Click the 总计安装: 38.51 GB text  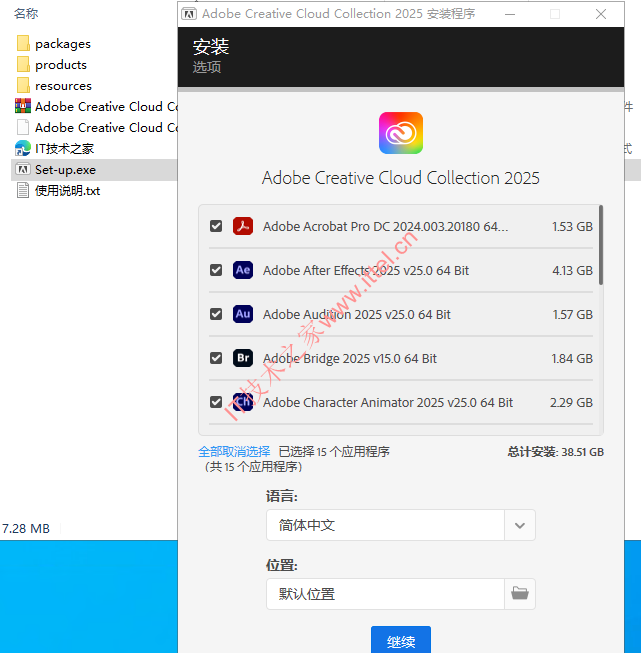pos(555,451)
